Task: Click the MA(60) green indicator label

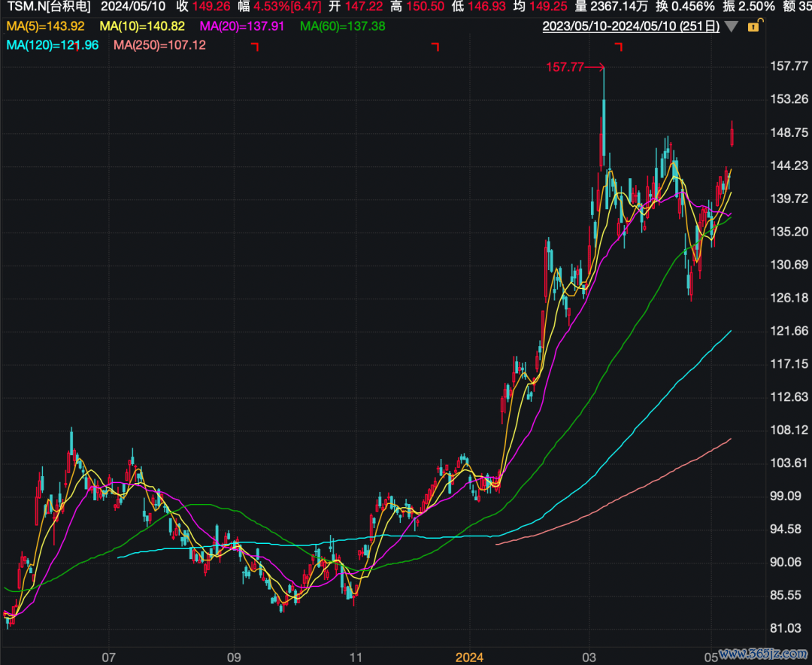Action: coord(342,26)
